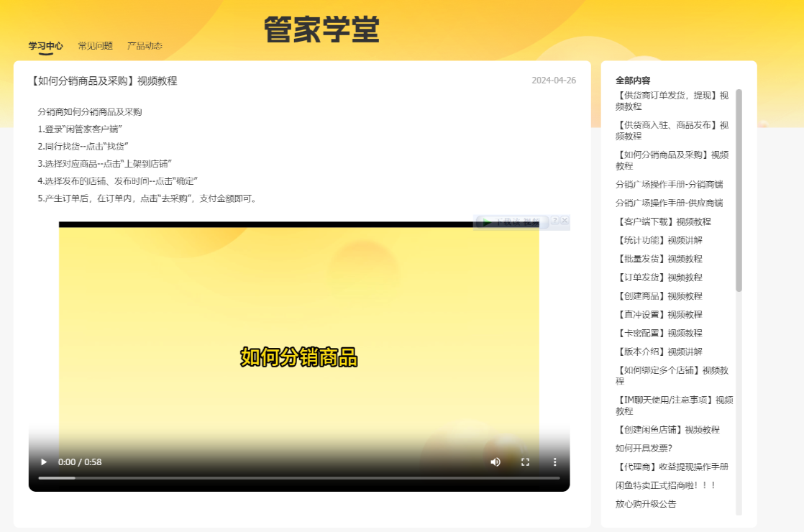The width and height of the screenshot is (804, 532).
Task: Go to 产品动态 tab
Action: pyautogui.click(x=145, y=46)
